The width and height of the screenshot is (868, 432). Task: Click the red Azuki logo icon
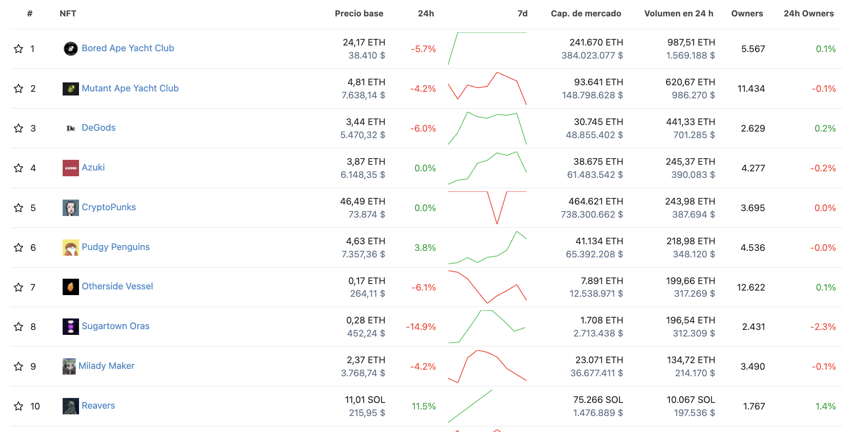point(70,168)
